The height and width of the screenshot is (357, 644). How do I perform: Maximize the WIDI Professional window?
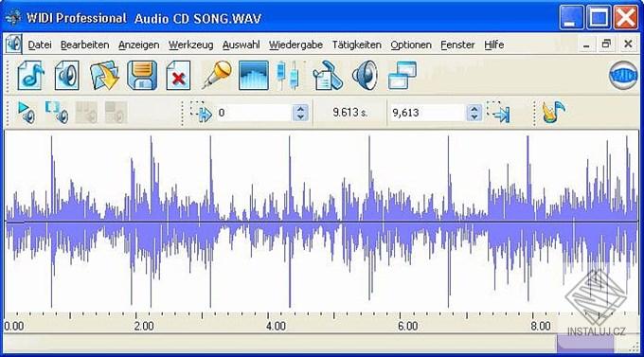pos(599,18)
